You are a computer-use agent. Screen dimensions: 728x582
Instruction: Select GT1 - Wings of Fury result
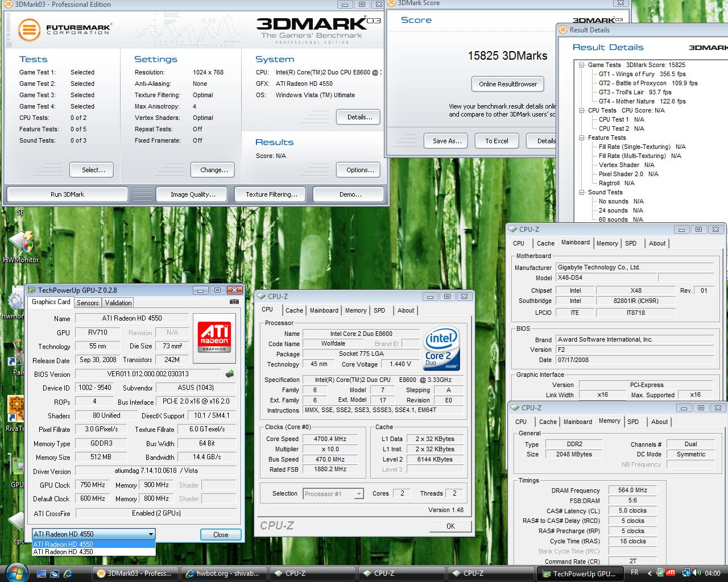tap(642, 74)
